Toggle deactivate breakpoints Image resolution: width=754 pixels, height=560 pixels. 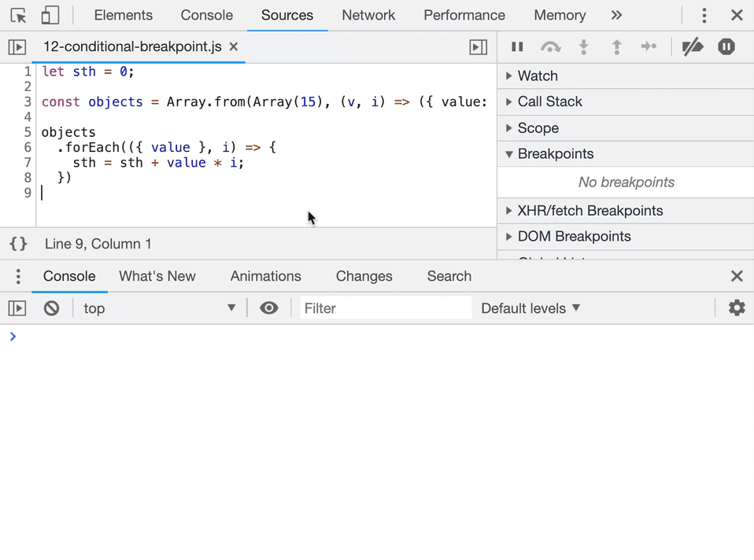click(x=692, y=46)
